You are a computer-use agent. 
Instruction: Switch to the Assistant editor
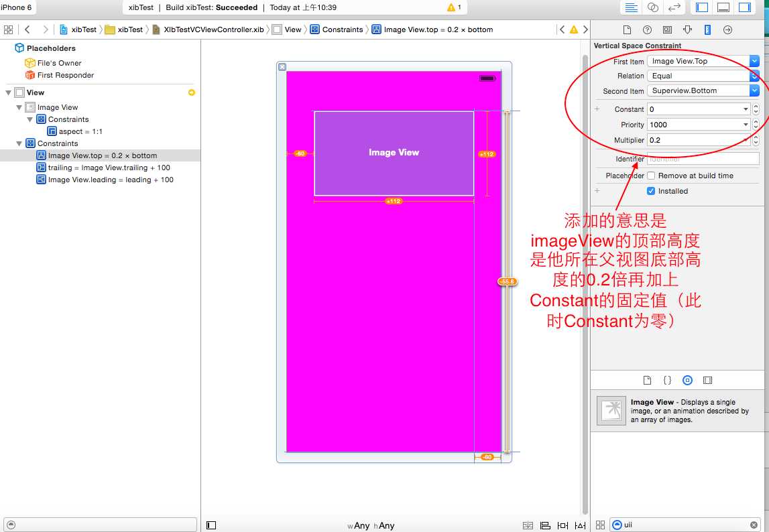(x=653, y=7)
